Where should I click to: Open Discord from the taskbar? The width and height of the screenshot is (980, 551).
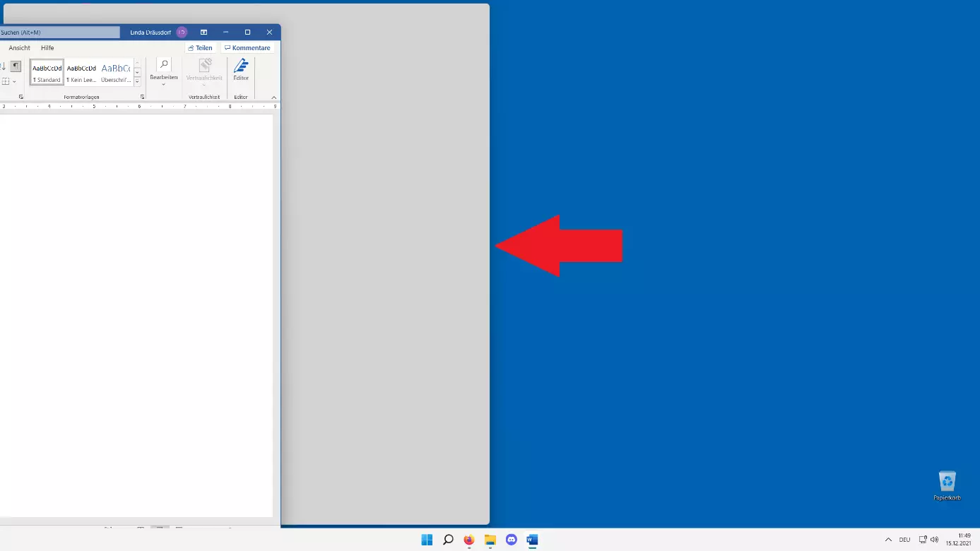[512, 540]
